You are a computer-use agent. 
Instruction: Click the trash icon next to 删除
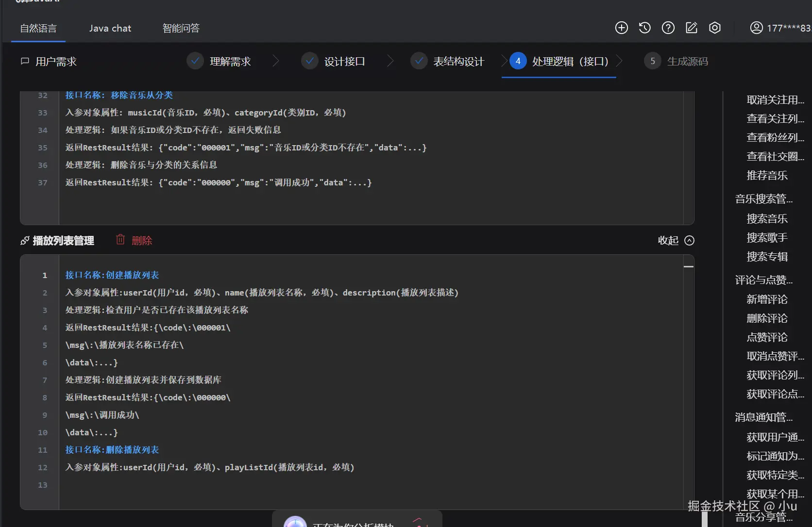point(121,239)
